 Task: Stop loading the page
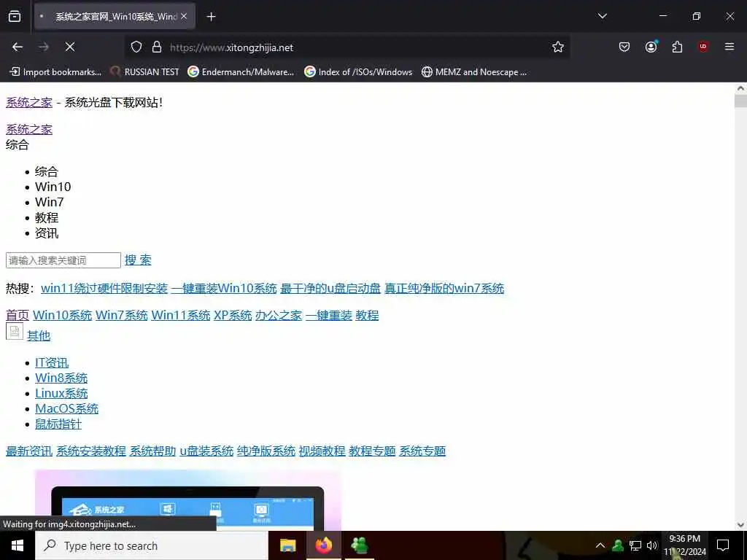pos(70,47)
